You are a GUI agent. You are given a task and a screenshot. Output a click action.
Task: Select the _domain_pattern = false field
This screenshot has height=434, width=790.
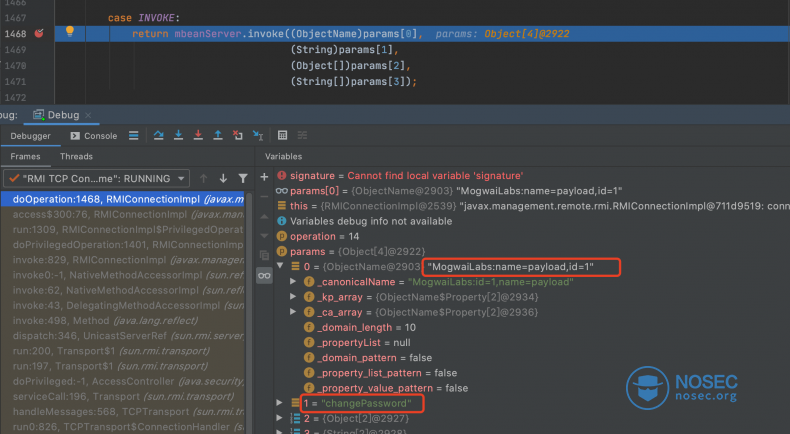[x=532, y=357]
